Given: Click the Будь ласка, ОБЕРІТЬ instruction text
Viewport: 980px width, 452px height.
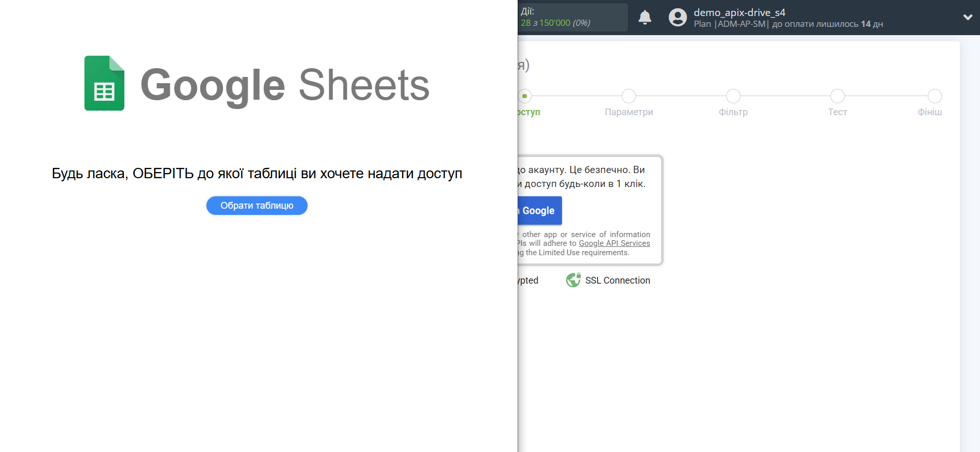Looking at the screenshot, I should (257, 174).
